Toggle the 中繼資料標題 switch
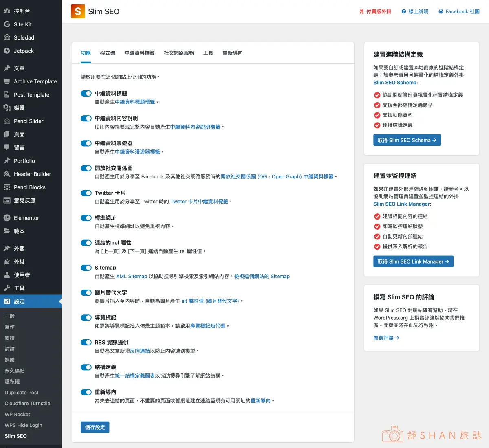Viewport: 489px width, 448px height. [86, 93]
